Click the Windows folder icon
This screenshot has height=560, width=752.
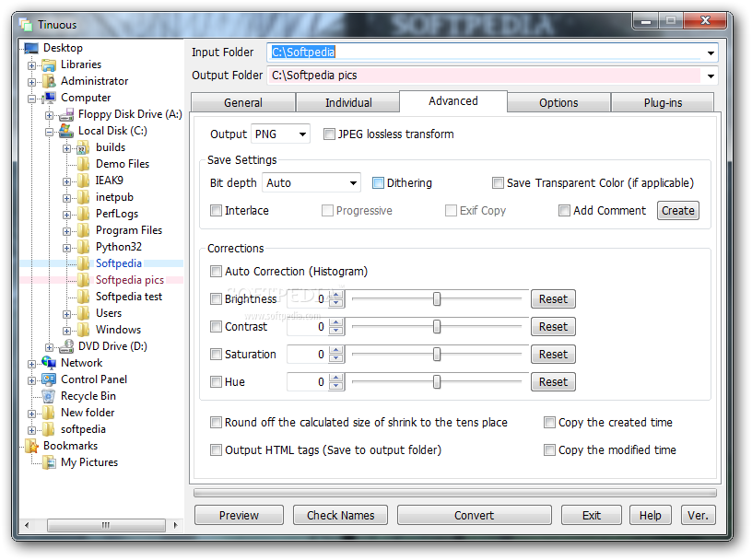coord(83,330)
